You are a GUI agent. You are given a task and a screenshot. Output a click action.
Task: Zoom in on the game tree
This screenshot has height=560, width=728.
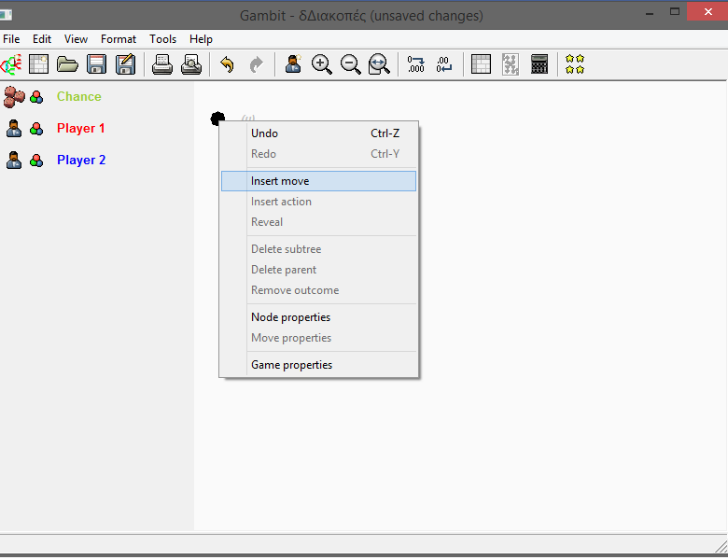[322, 64]
